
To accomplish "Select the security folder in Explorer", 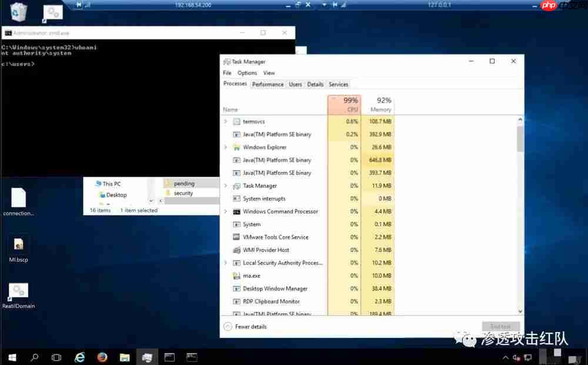I will (x=183, y=193).
